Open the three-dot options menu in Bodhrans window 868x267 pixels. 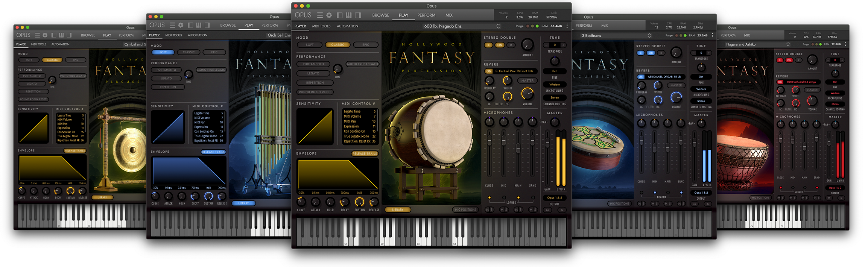click(712, 35)
